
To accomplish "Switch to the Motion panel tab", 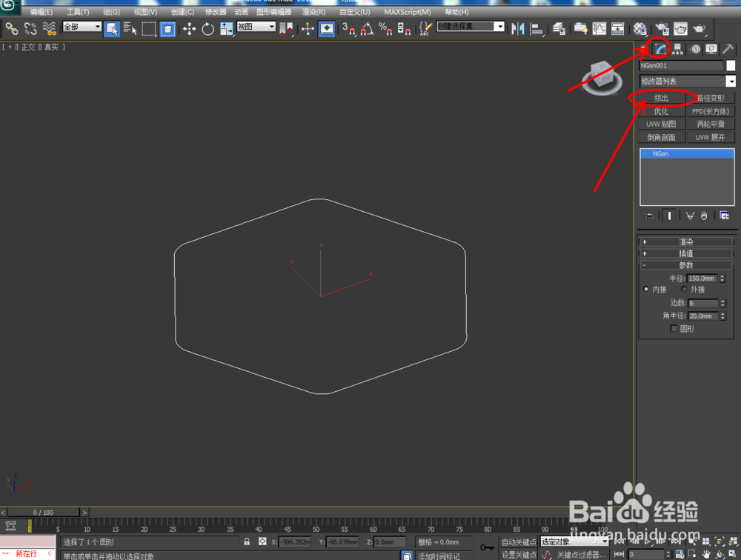I will (695, 49).
